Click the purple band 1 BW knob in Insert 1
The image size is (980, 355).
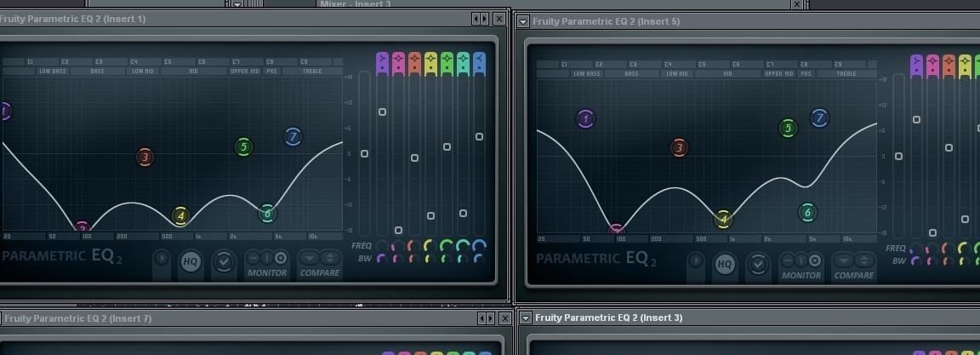coord(382,258)
